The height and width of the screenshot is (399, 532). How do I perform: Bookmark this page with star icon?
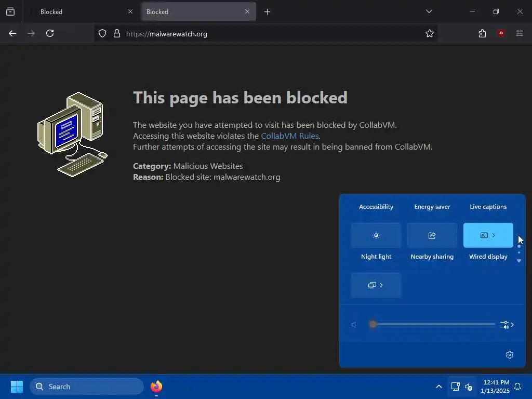pos(430,34)
